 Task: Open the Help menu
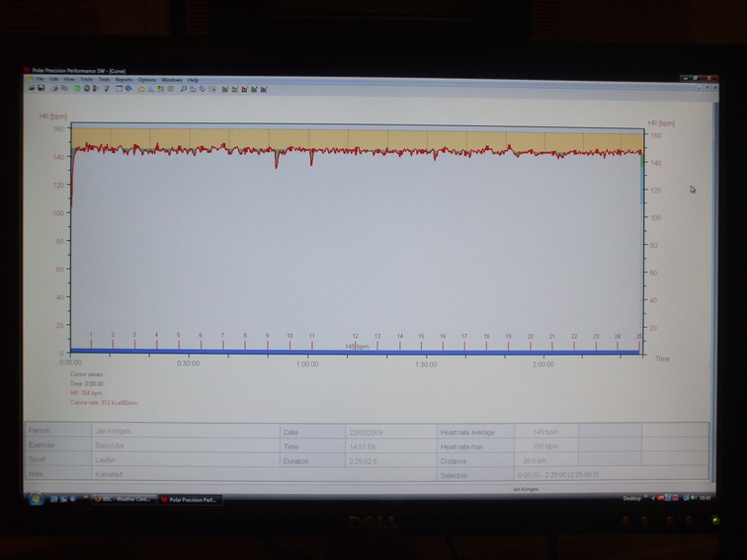(193, 80)
